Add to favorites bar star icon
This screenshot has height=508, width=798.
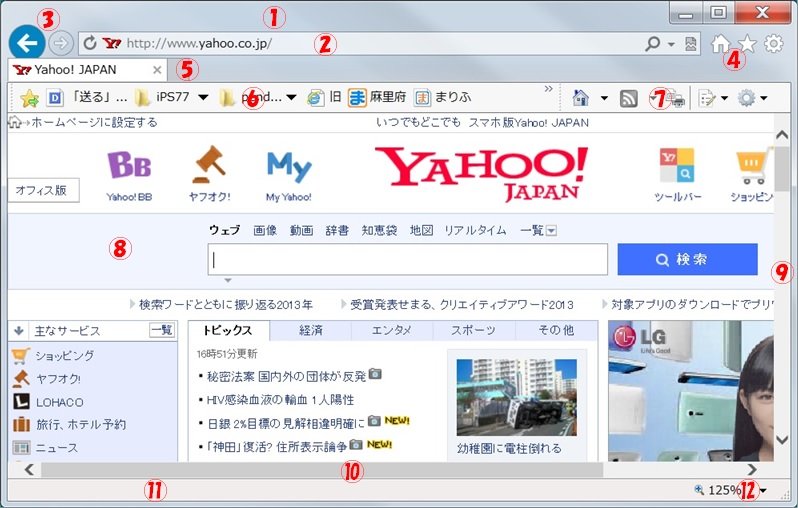30,98
